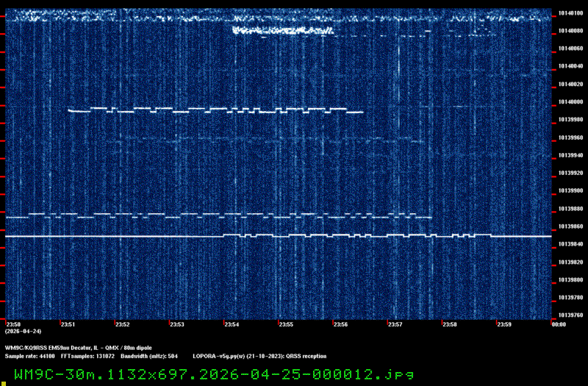Click the (2026-04-24) date label

click(21, 332)
